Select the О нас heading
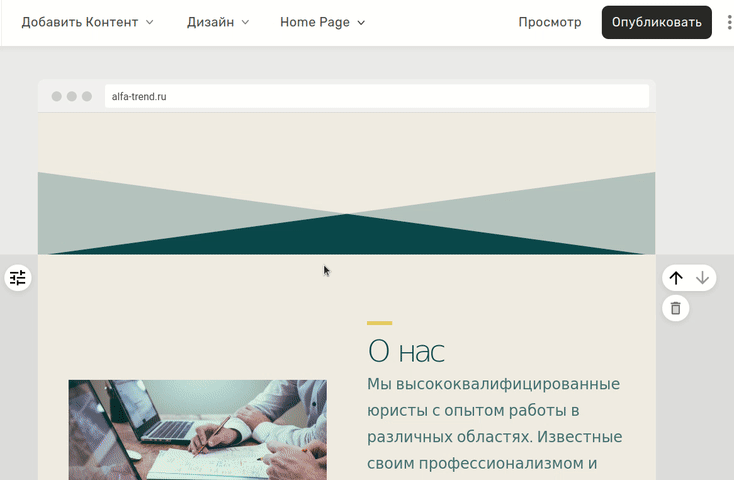The width and height of the screenshot is (734, 480). [406, 351]
